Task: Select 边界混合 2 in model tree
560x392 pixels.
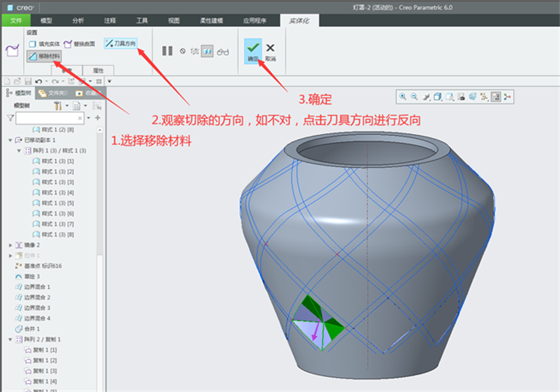Action: pyautogui.click(x=33, y=297)
